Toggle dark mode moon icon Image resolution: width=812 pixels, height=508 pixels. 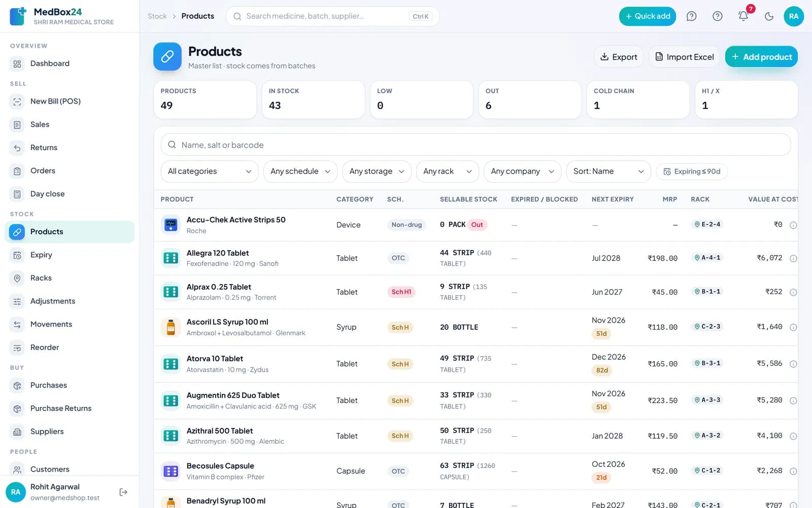click(x=769, y=16)
